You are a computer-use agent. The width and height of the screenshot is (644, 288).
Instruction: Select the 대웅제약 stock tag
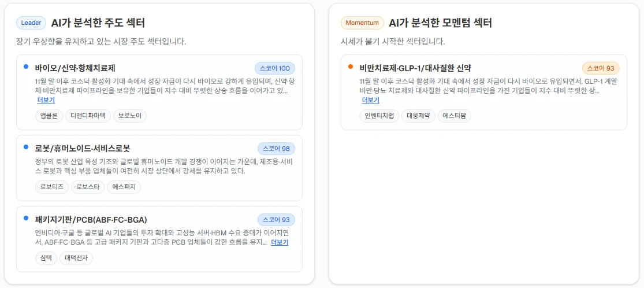[418, 116]
